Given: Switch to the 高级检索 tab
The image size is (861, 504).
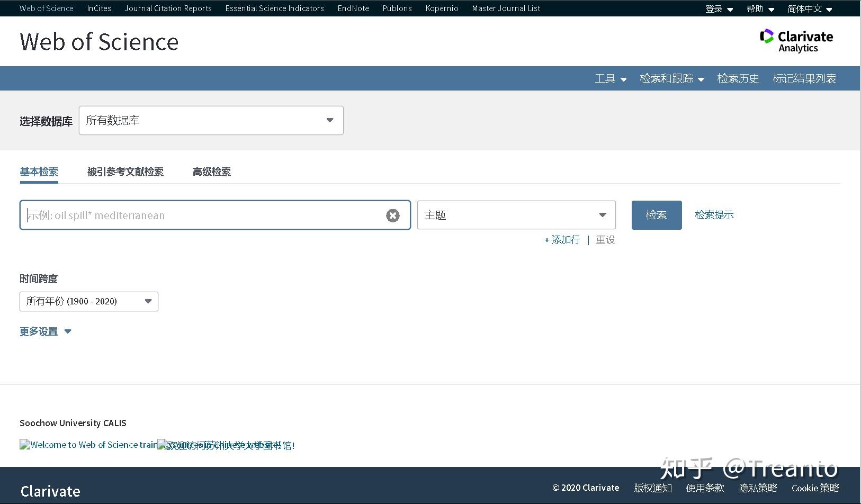Looking at the screenshot, I should click(x=212, y=172).
